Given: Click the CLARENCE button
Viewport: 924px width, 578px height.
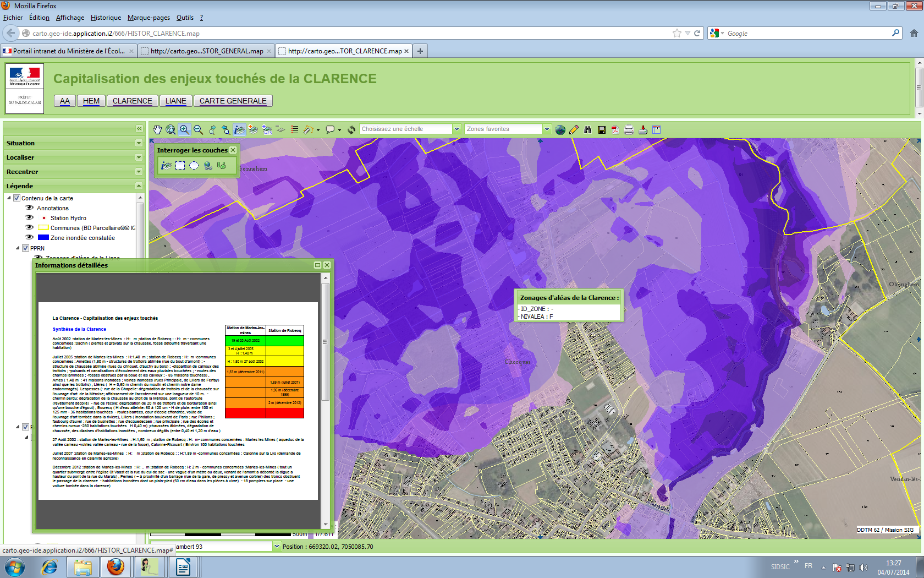Looking at the screenshot, I should [x=133, y=101].
